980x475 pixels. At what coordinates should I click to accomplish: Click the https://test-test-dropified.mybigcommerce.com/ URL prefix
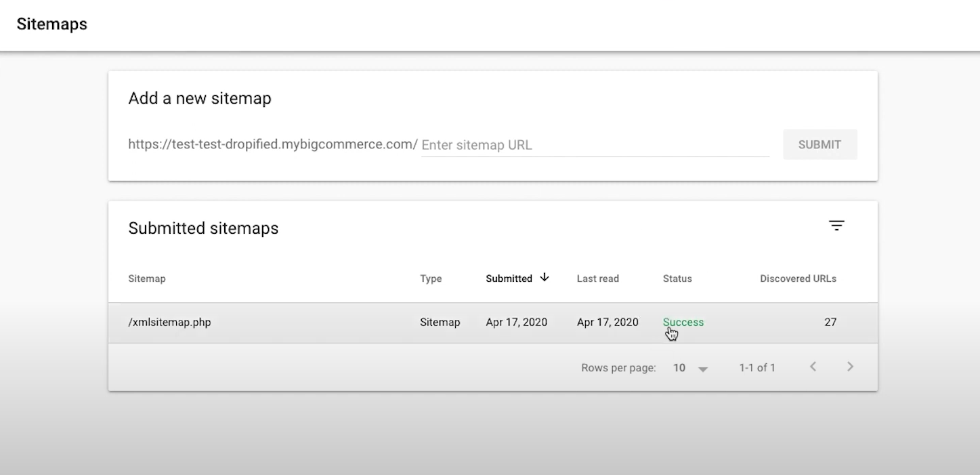point(273,144)
